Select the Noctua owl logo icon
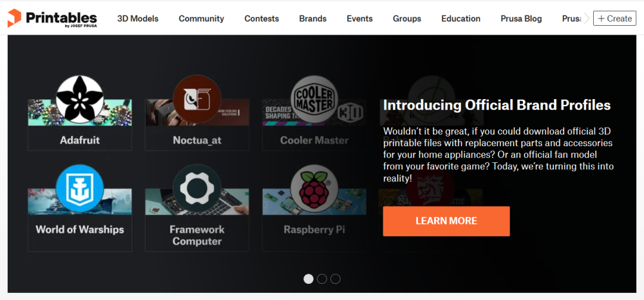The height and width of the screenshot is (300, 644). point(196,99)
